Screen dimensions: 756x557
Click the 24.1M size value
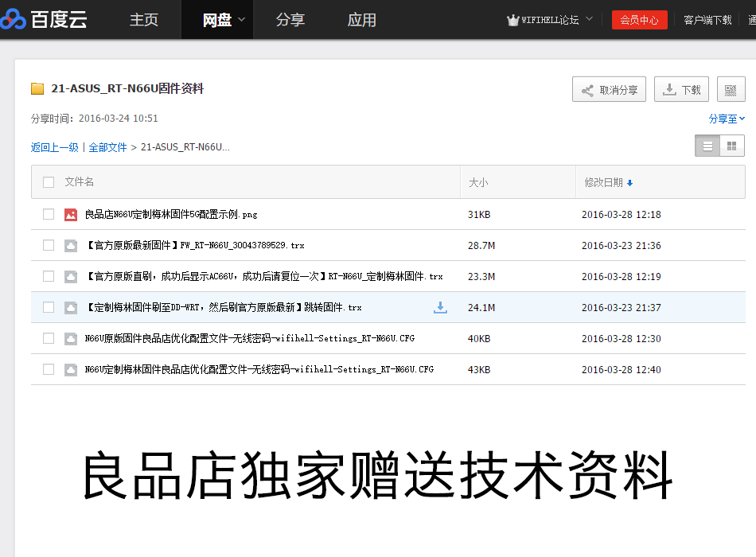coord(481,308)
